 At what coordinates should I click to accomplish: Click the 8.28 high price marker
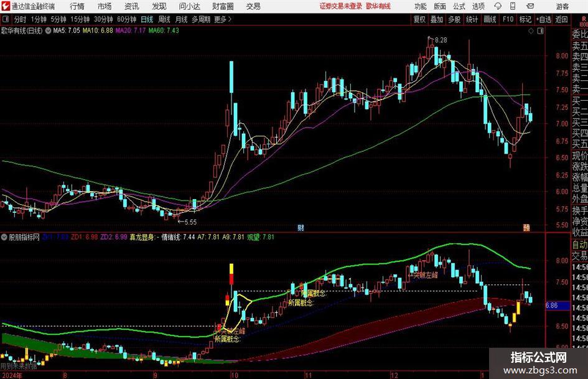pos(441,40)
